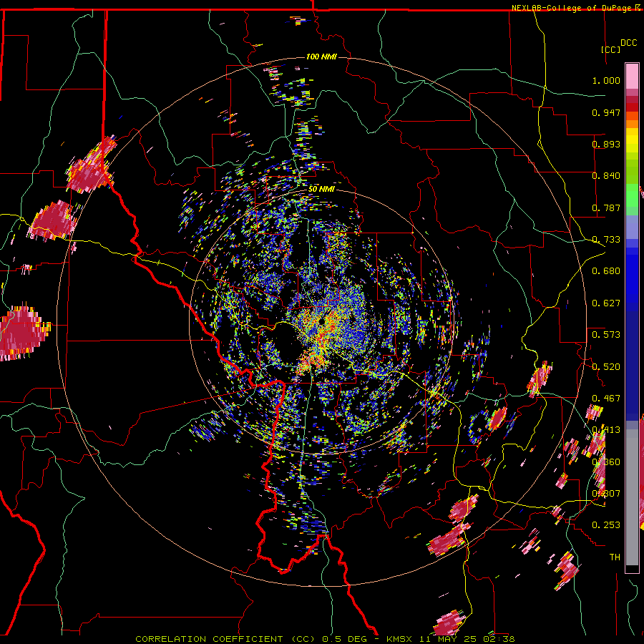Select the 0.787 scale value
644x644 pixels.
[x=606, y=208]
